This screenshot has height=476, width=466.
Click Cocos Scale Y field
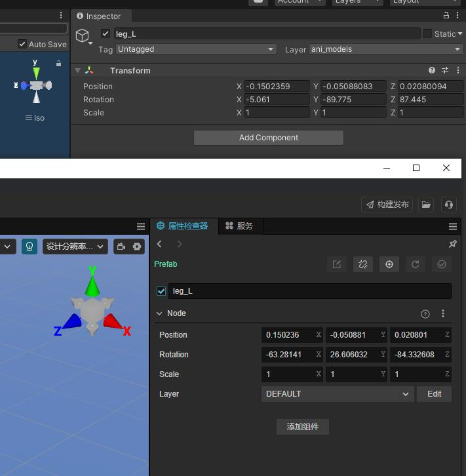357,374
